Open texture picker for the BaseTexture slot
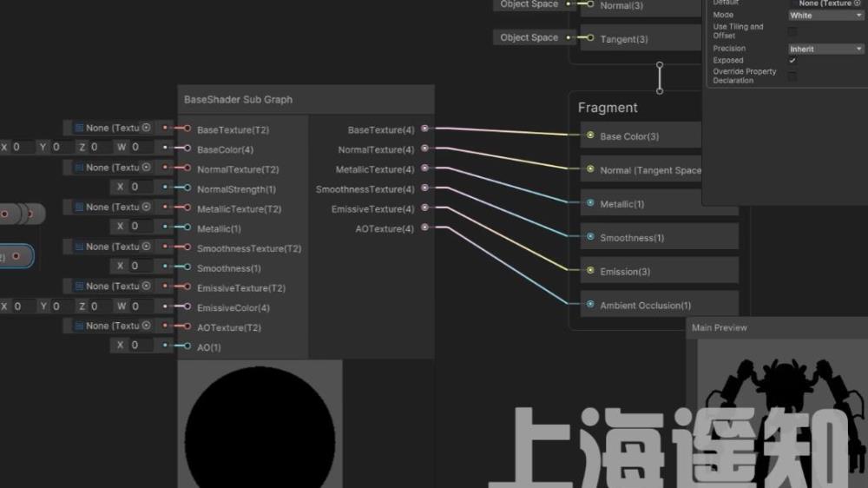868x488 pixels. pos(146,128)
